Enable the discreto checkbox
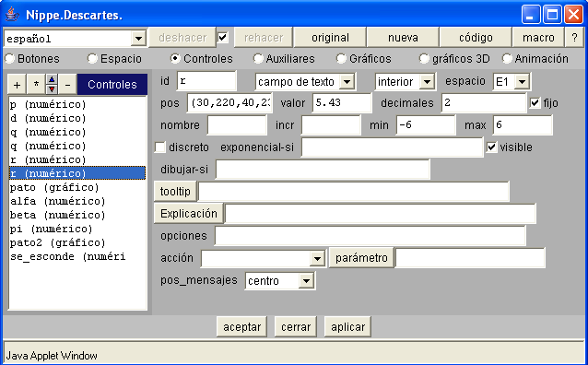The width and height of the screenshot is (588, 365). tap(160, 147)
